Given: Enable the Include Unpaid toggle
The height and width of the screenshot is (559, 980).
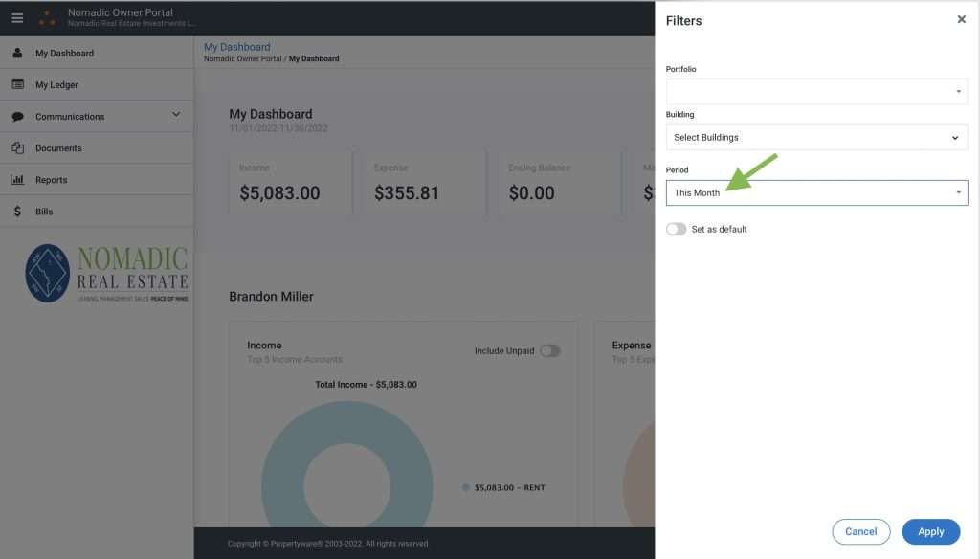Looking at the screenshot, I should point(549,351).
